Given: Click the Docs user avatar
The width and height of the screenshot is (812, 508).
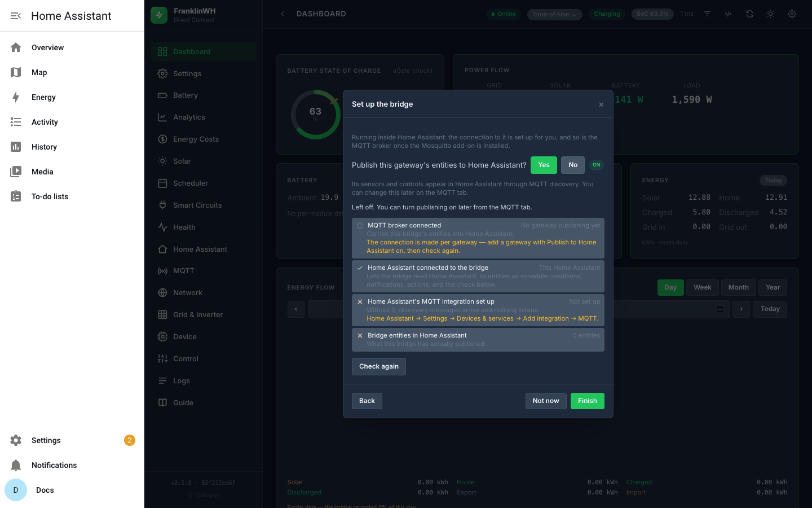Looking at the screenshot, I should click(x=16, y=490).
